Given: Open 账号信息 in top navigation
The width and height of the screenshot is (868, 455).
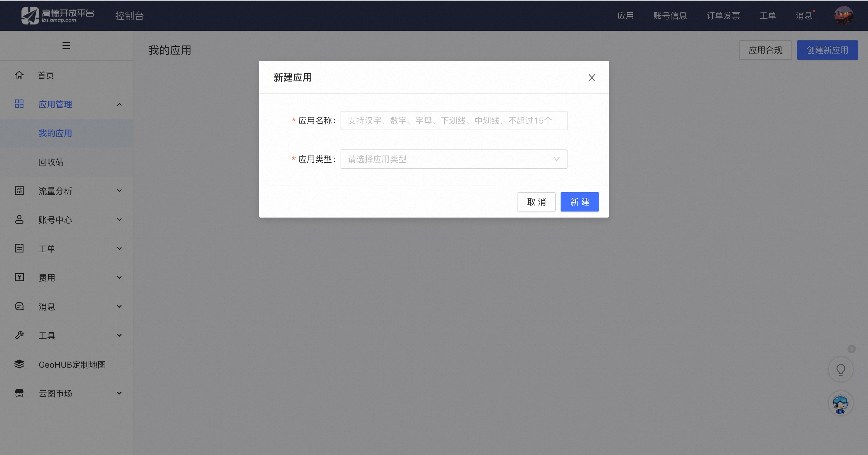Looking at the screenshot, I should pyautogui.click(x=670, y=16).
